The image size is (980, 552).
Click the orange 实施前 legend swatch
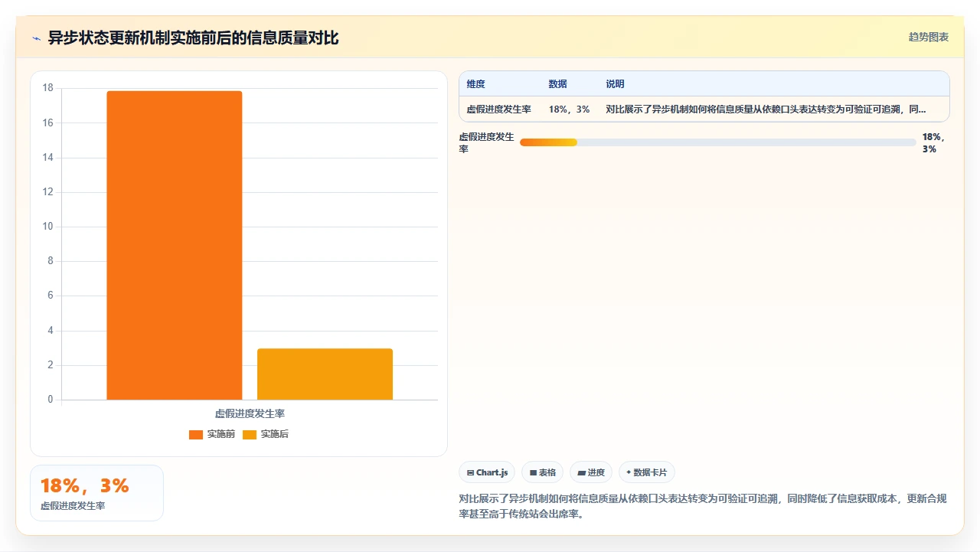click(196, 435)
